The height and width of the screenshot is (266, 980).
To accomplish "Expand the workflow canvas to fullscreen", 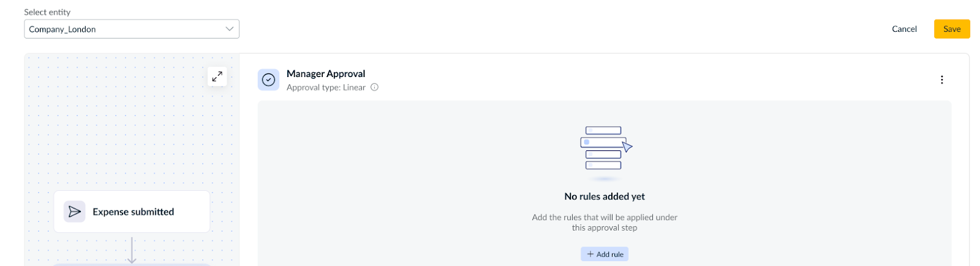I will point(217,76).
